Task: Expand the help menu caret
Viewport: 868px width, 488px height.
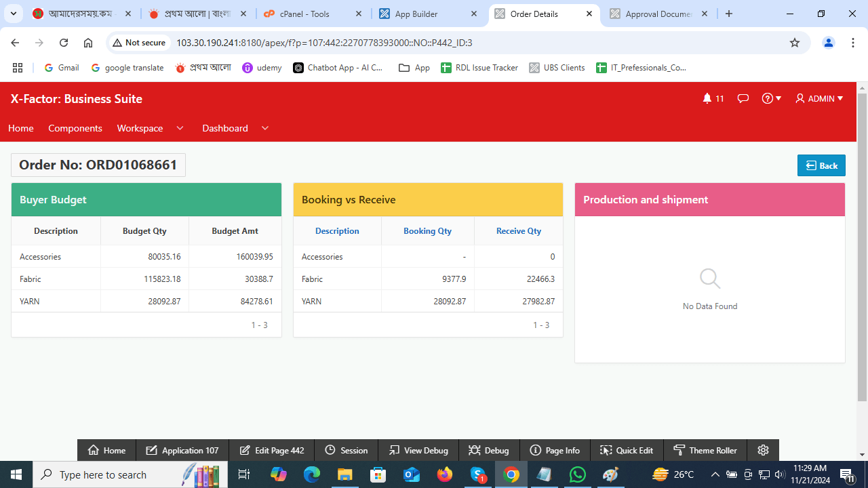Action: click(x=777, y=98)
